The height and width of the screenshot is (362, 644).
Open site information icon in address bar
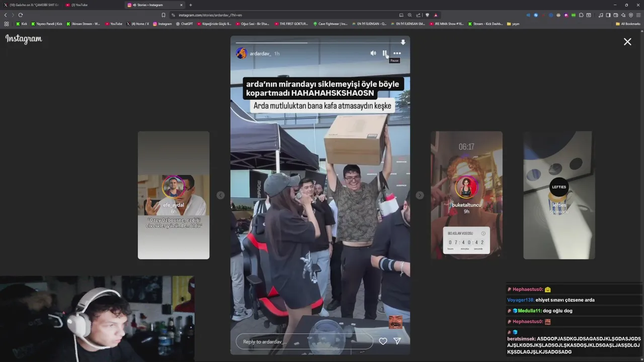click(x=173, y=15)
